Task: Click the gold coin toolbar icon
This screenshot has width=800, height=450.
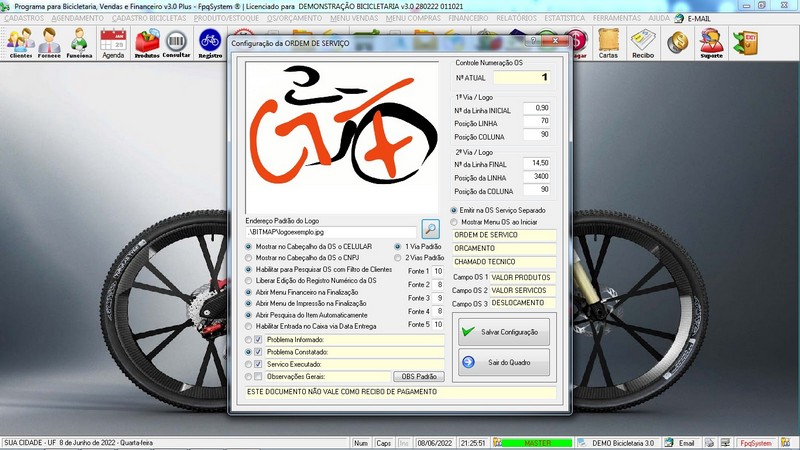Action: click(678, 43)
